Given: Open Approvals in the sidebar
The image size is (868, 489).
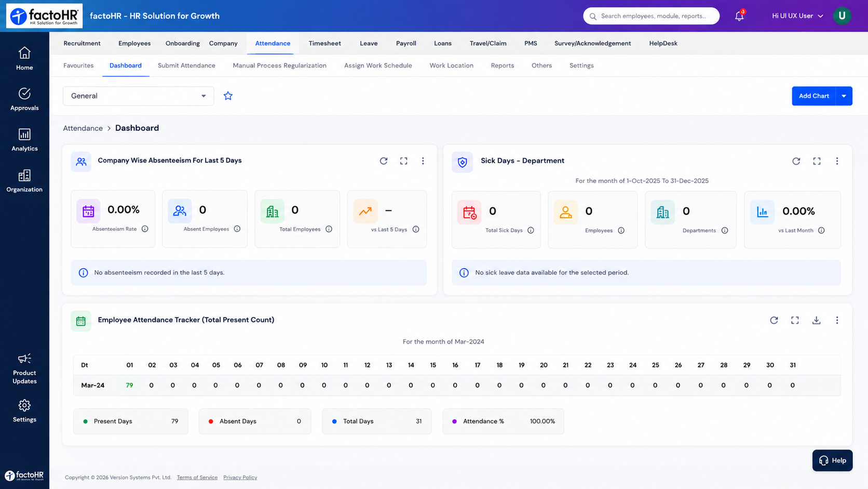Looking at the screenshot, I should point(24,99).
